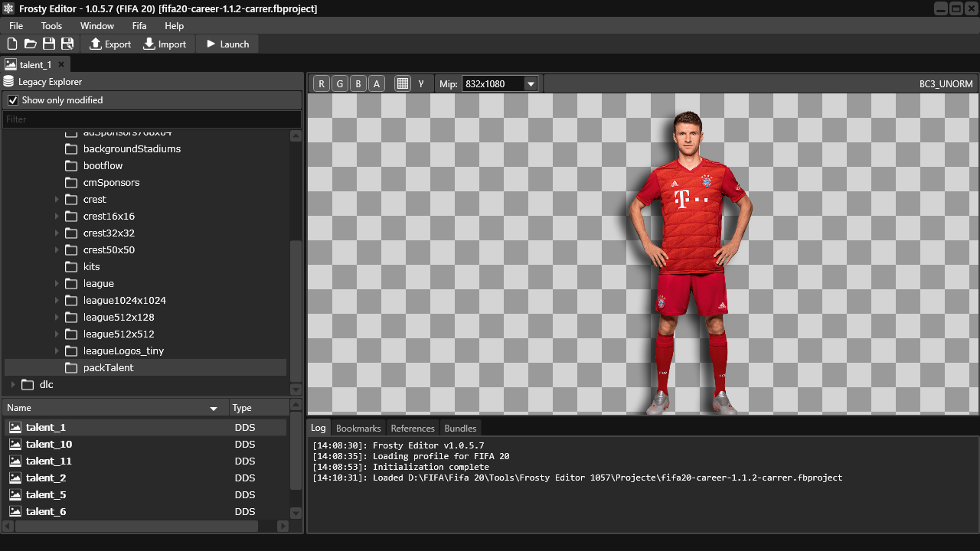Toggle the Blue channel (B) button
980x551 pixels.
pyautogui.click(x=358, y=84)
